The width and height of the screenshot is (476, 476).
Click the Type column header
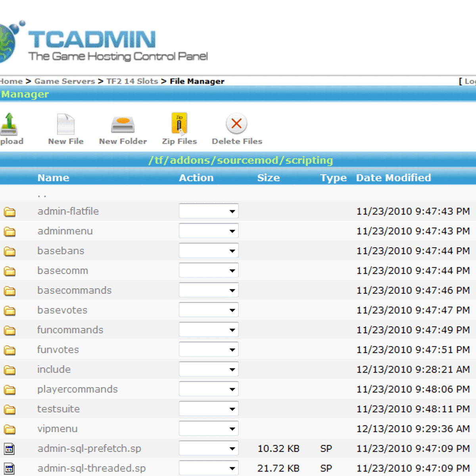[333, 178]
